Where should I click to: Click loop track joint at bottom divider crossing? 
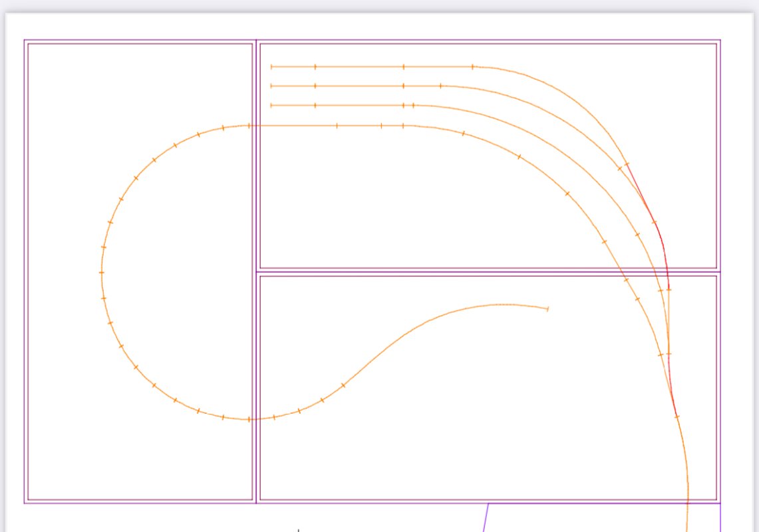pyautogui.click(x=249, y=419)
